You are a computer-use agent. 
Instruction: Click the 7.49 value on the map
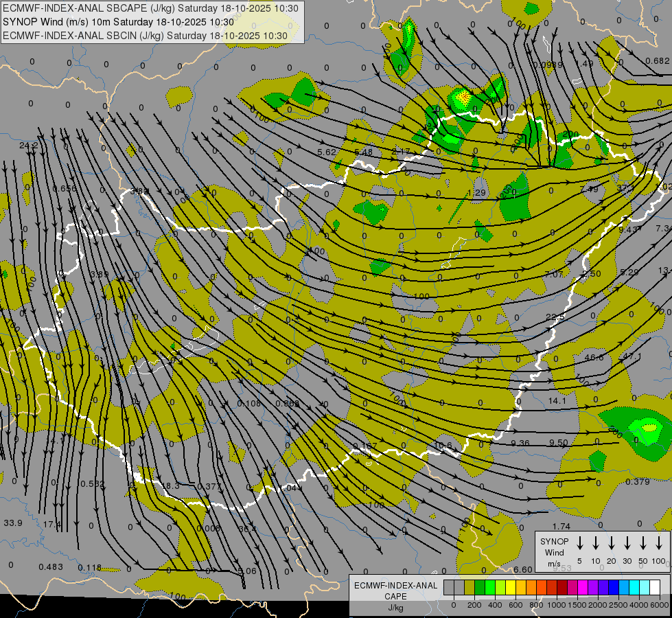[589, 189]
